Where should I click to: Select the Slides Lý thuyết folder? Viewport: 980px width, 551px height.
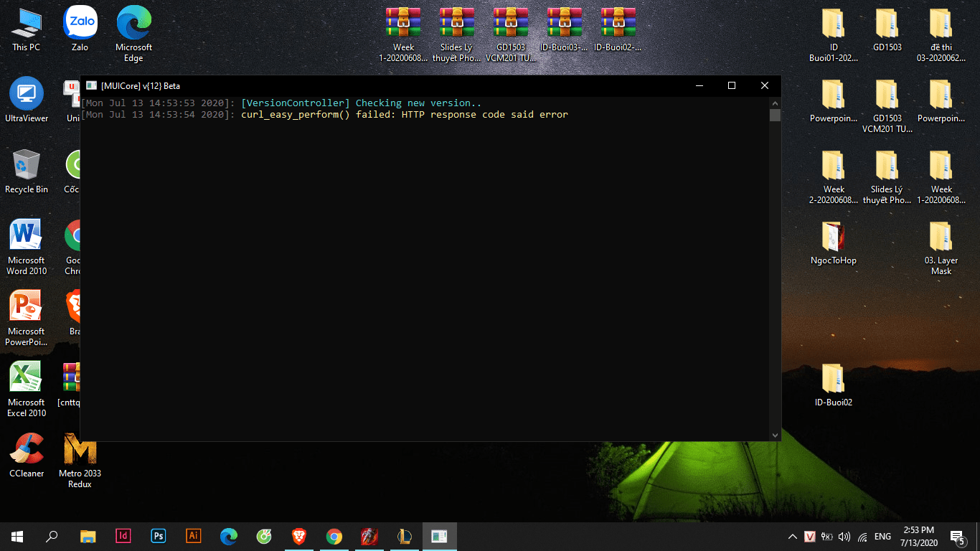point(887,176)
